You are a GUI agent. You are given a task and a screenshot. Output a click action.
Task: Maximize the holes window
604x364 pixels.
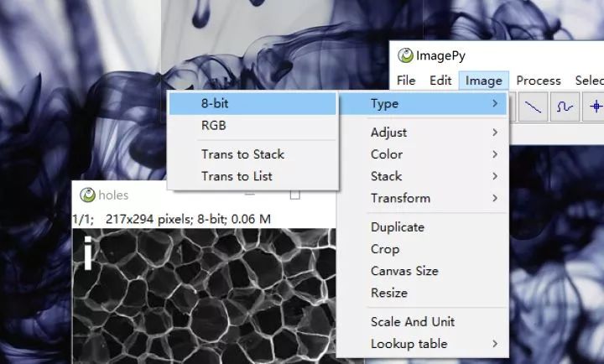tap(295, 195)
